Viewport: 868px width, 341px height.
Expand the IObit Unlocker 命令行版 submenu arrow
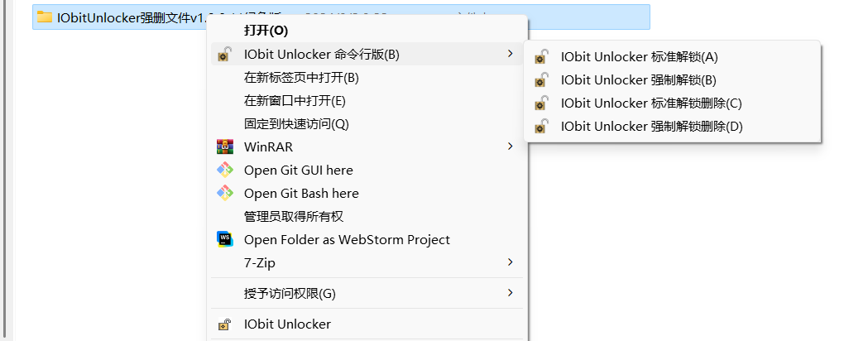(510, 54)
